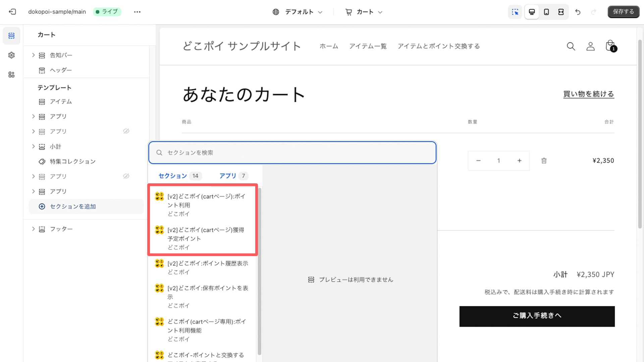Toggle visibility of second hidden アプリ section
Screen dimensions: 644x362
coord(126,176)
